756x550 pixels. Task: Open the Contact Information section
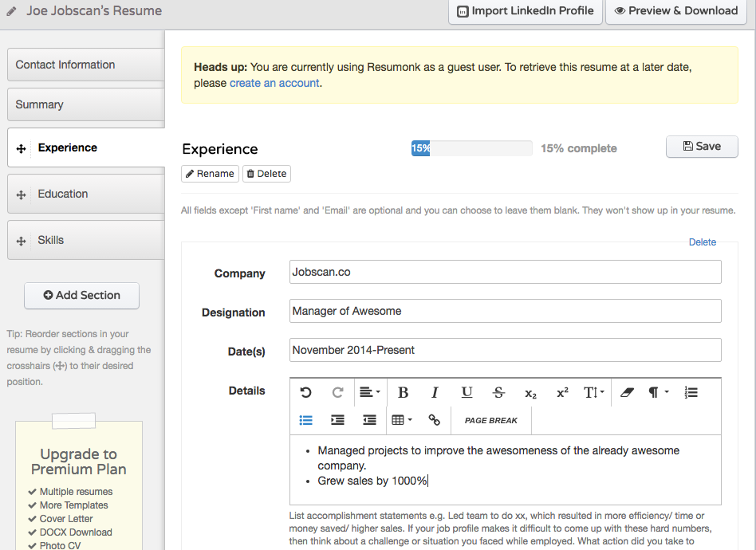(x=86, y=65)
